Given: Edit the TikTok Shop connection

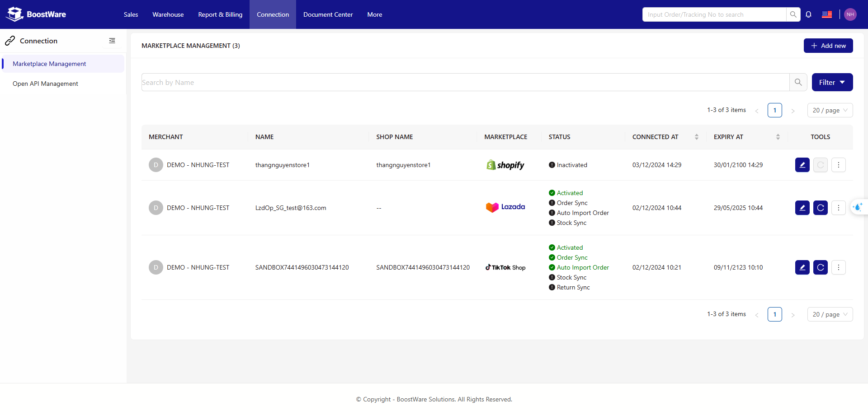Looking at the screenshot, I should point(802,267).
